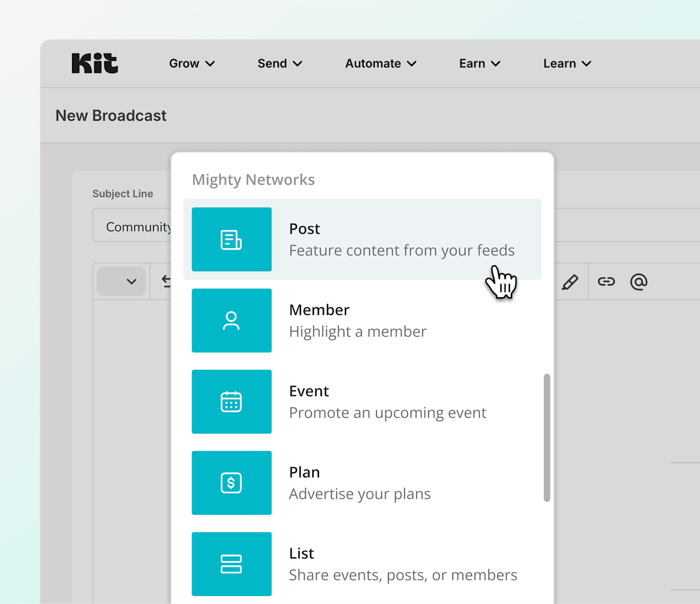Viewport: 700px width, 604px height.
Task: Select the Plan dollar icon tile
Action: [x=231, y=482]
